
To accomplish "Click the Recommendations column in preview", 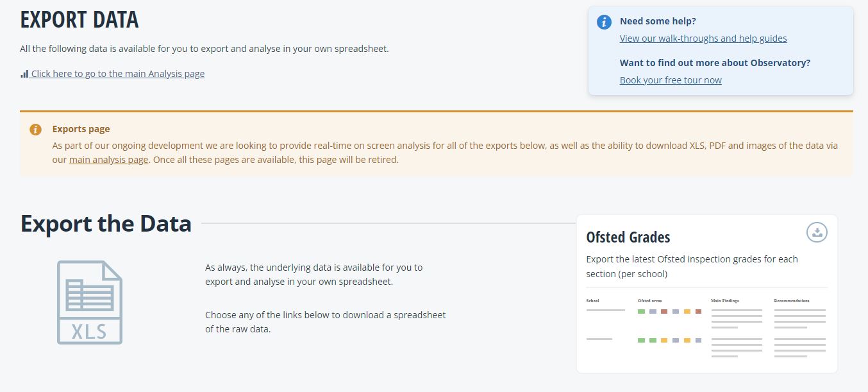I will 800,327.
